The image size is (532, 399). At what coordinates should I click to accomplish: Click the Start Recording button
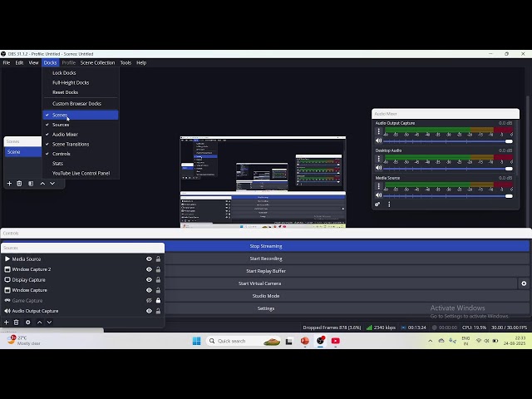[265, 259]
